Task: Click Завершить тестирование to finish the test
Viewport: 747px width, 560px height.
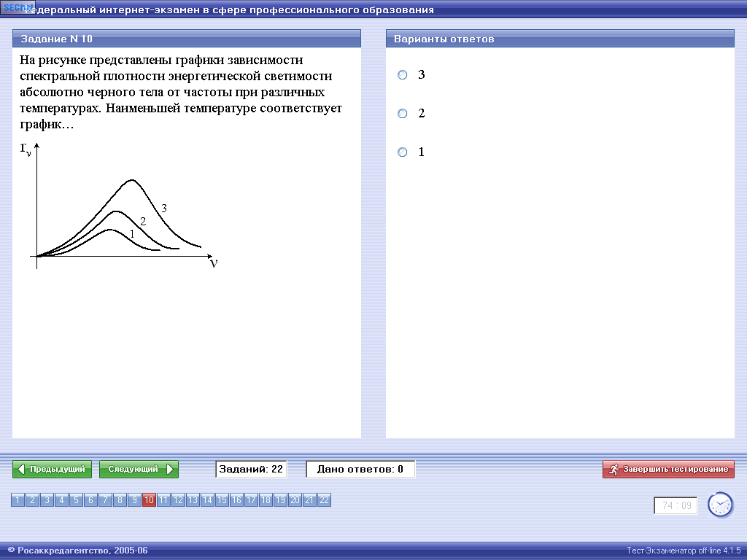Action: pos(668,469)
